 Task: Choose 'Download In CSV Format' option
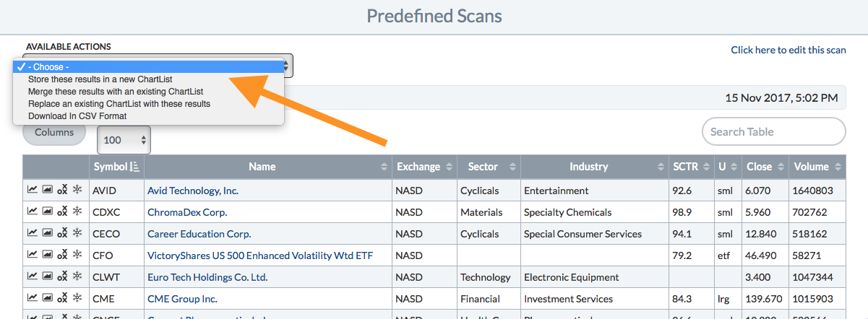[x=77, y=116]
